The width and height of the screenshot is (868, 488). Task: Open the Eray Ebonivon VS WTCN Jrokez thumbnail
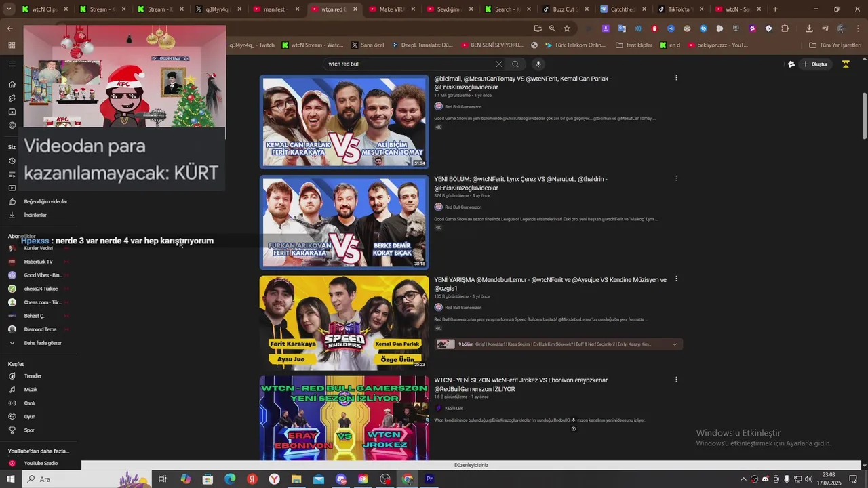point(344,418)
